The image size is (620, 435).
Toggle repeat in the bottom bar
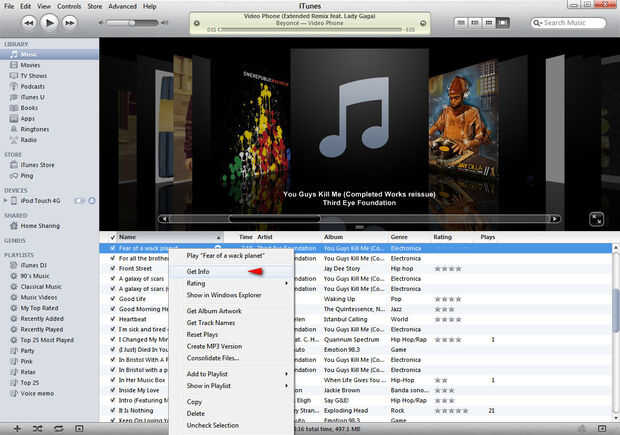click(x=59, y=429)
